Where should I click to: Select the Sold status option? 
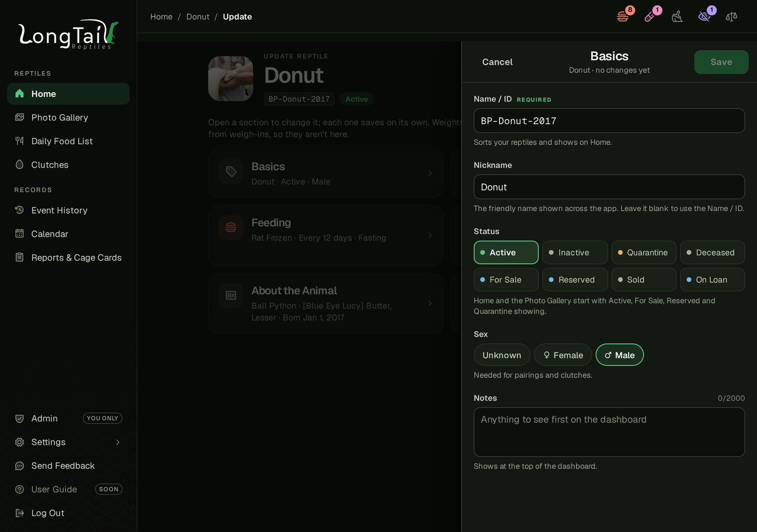644,279
